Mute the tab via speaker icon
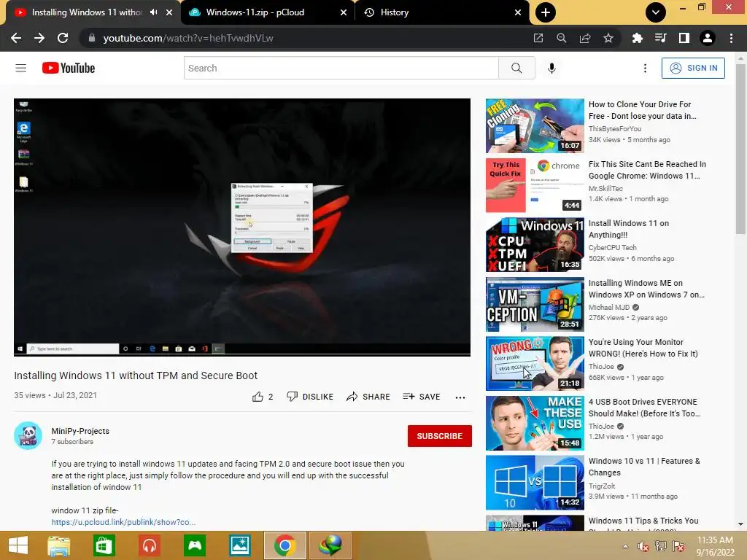The height and width of the screenshot is (560, 747). (x=153, y=12)
